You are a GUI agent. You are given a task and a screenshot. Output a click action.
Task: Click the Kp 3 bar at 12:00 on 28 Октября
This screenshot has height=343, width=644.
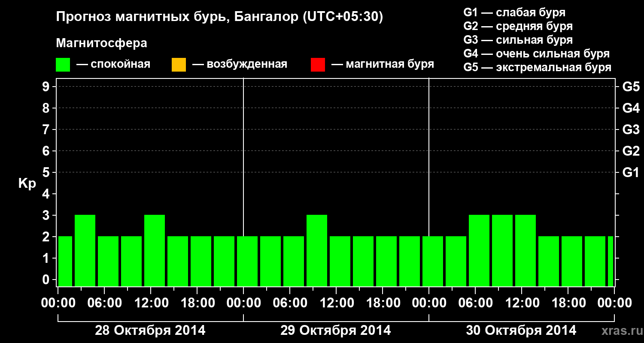point(155,250)
